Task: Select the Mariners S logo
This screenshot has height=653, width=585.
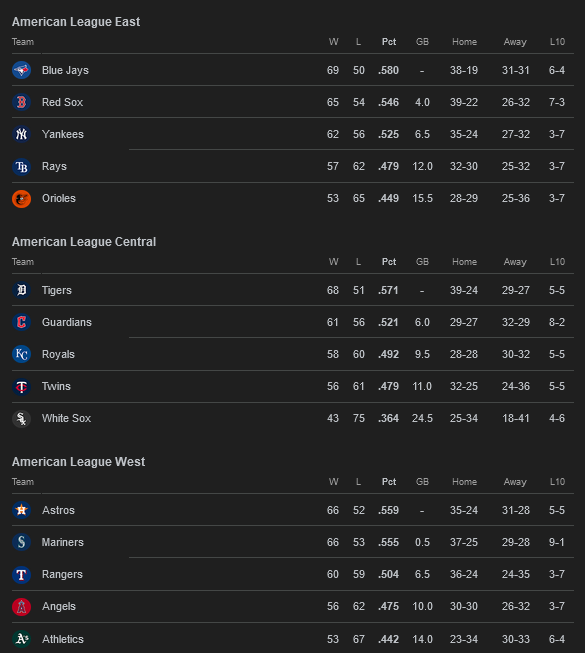Action: 22,542
